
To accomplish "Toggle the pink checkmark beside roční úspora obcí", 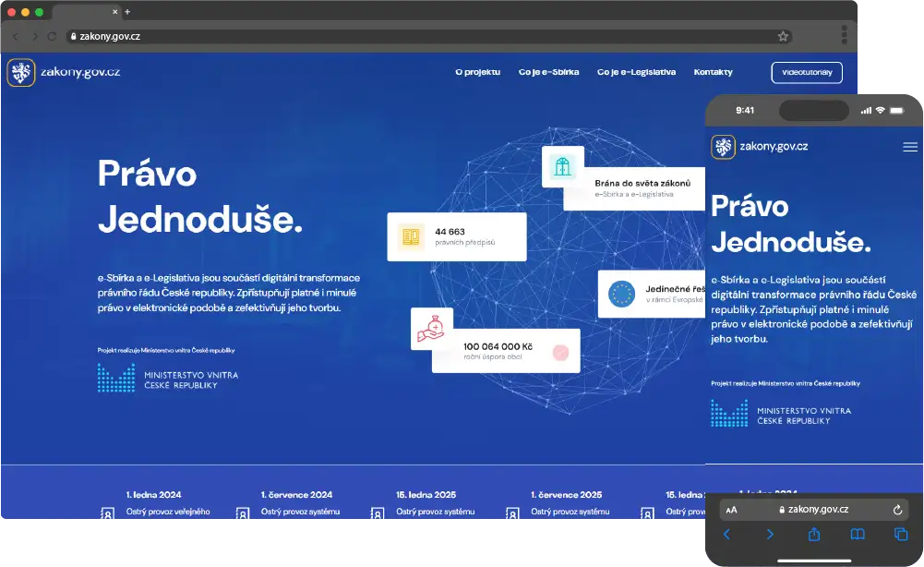I will pos(561,353).
